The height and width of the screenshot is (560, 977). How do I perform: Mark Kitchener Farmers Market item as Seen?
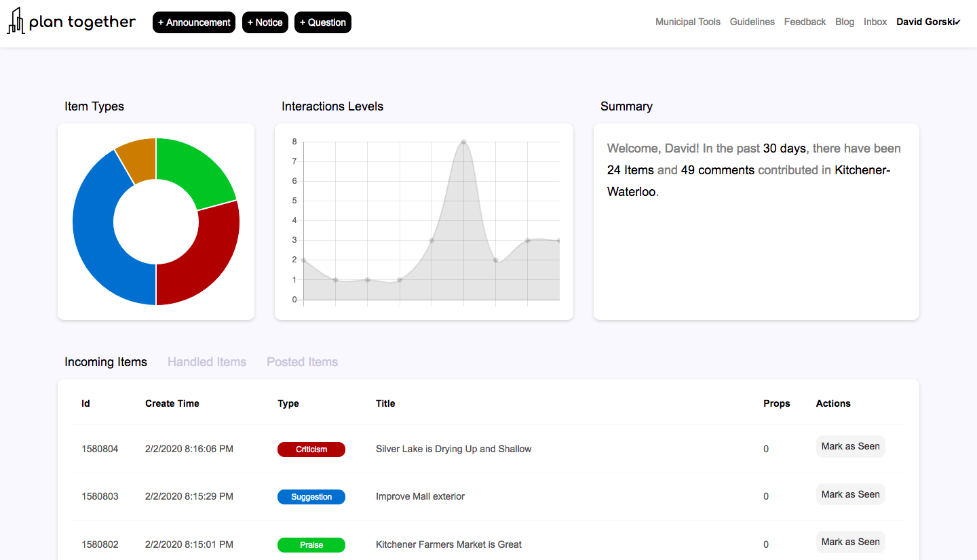(x=851, y=542)
